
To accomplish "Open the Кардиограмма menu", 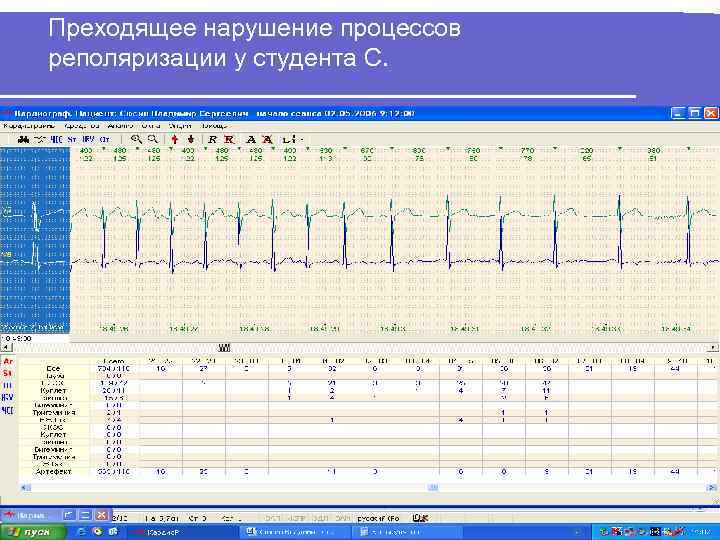I will [x=29, y=125].
